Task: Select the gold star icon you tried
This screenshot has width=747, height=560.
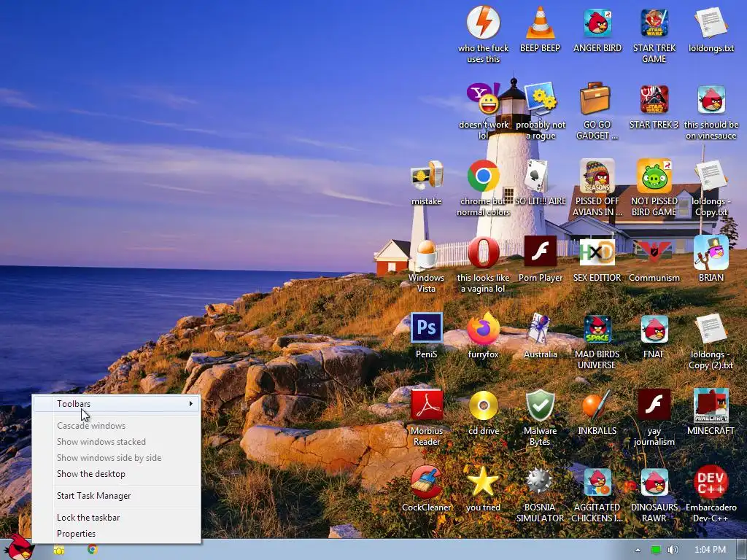Action: [483, 482]
